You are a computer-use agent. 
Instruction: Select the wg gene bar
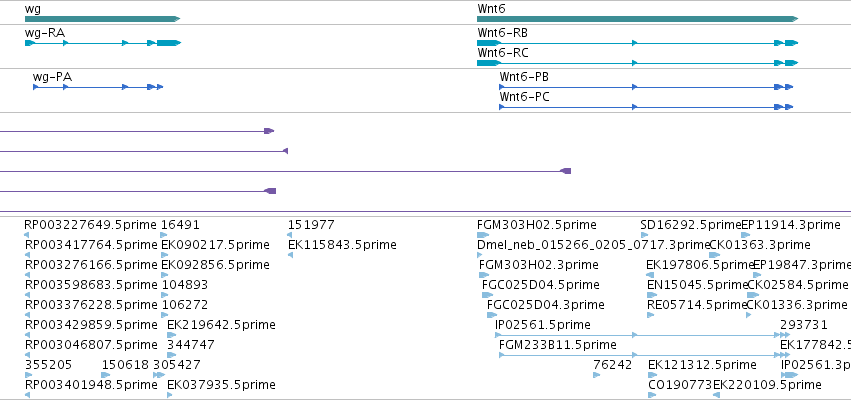click(x=102, y=19)
